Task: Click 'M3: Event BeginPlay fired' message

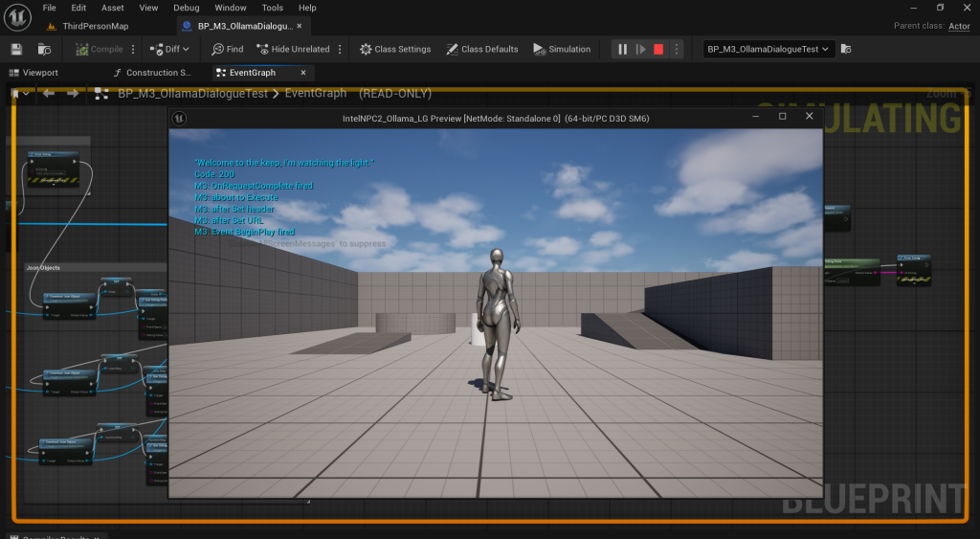Action: tap(244, 232)
